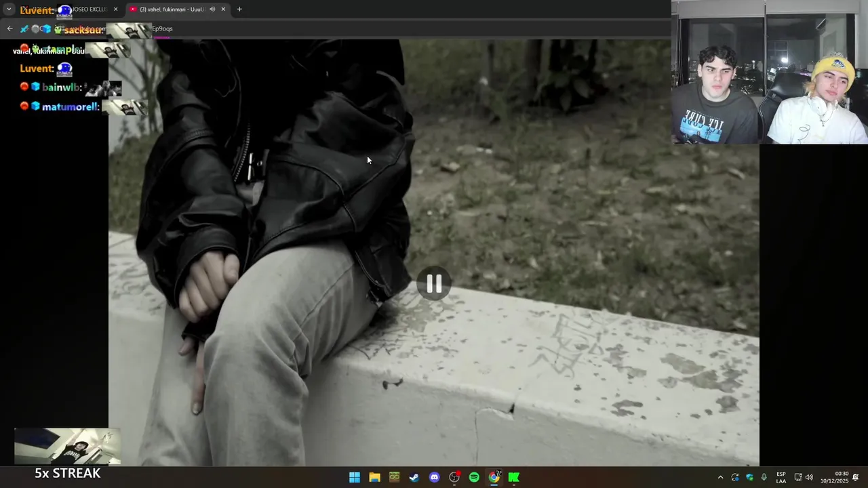Open the Windows Start menu
Image resolution: width=868 pixels, height=488 pixels.
[x=355, y=477]
